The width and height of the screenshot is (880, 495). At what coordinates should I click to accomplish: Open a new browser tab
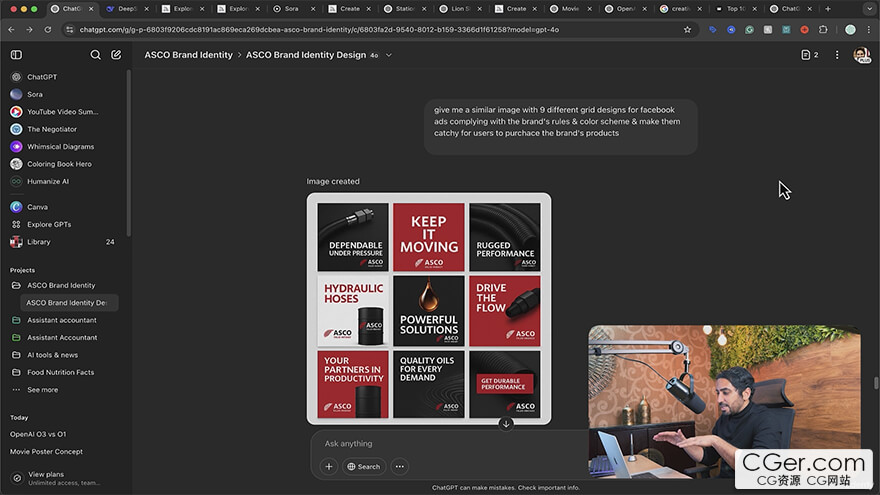[x=827, y=8]
